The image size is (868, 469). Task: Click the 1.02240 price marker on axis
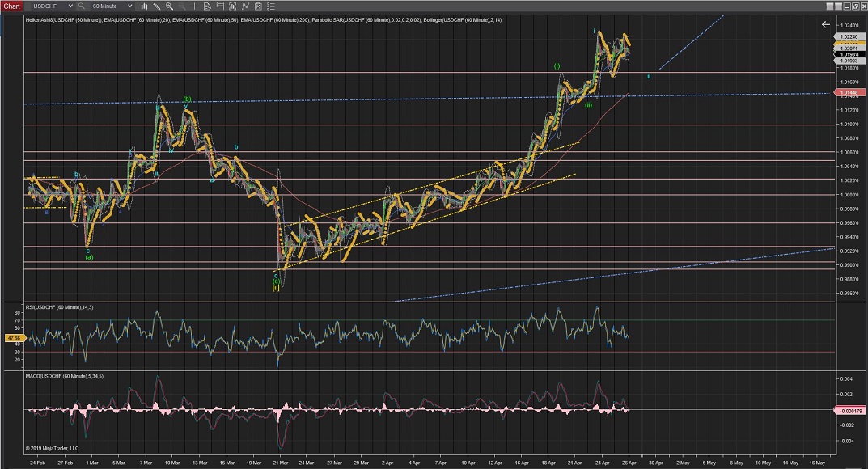(x=849, y=37)
